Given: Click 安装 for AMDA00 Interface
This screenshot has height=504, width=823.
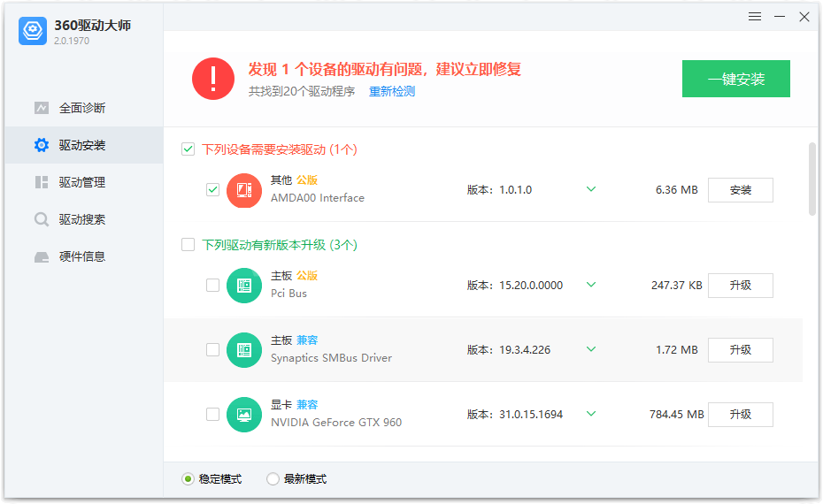Looking at the screenshot, I should pos(740,190).
